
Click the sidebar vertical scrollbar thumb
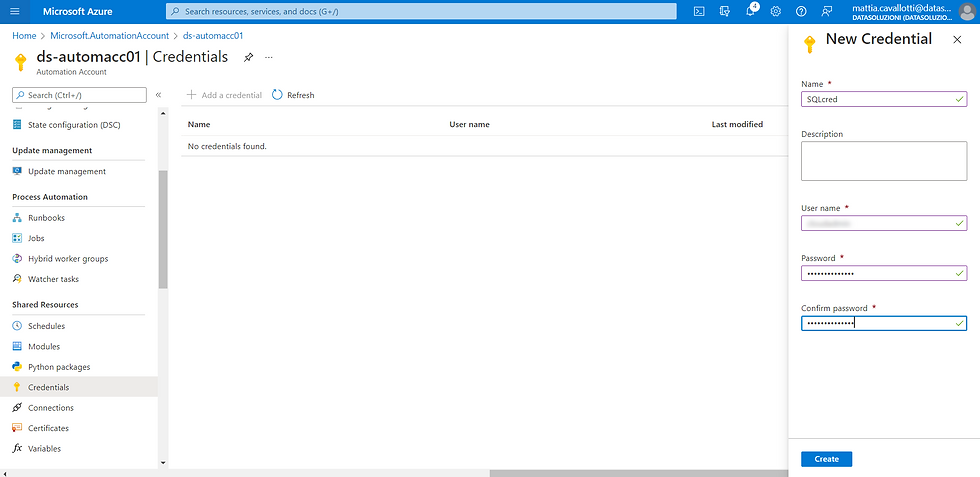pyautogui.click(x=163, y=229)
